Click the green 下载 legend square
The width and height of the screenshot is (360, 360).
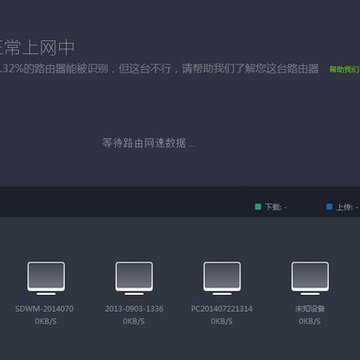258,207
